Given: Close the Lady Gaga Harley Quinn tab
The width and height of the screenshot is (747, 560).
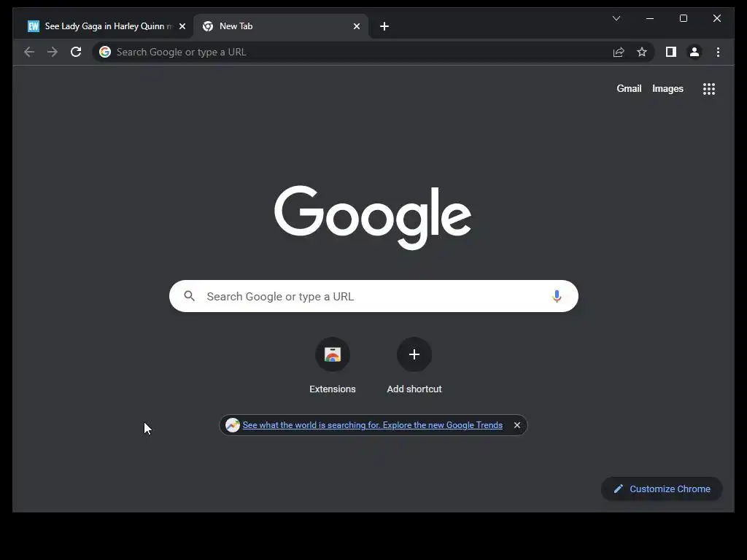Looking at the screenshot, I should [x=182, y=26].
